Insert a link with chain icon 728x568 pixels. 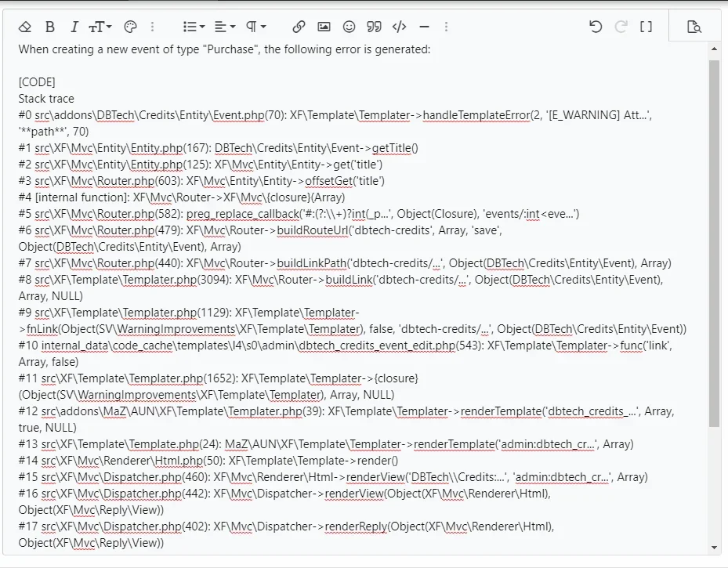click(x=299, y=27)
